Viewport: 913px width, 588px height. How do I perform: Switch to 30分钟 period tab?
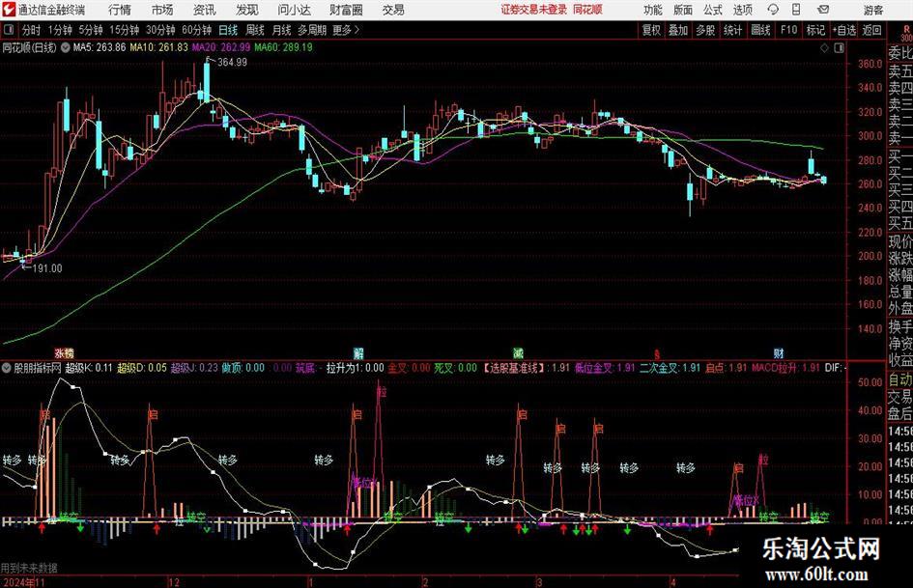pos(160,30)
